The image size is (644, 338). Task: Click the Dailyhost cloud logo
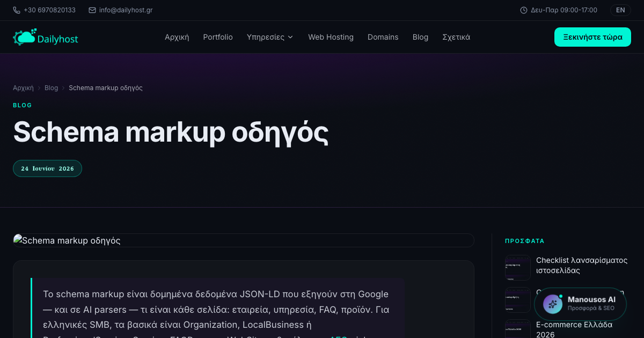(x=46, y=37)
